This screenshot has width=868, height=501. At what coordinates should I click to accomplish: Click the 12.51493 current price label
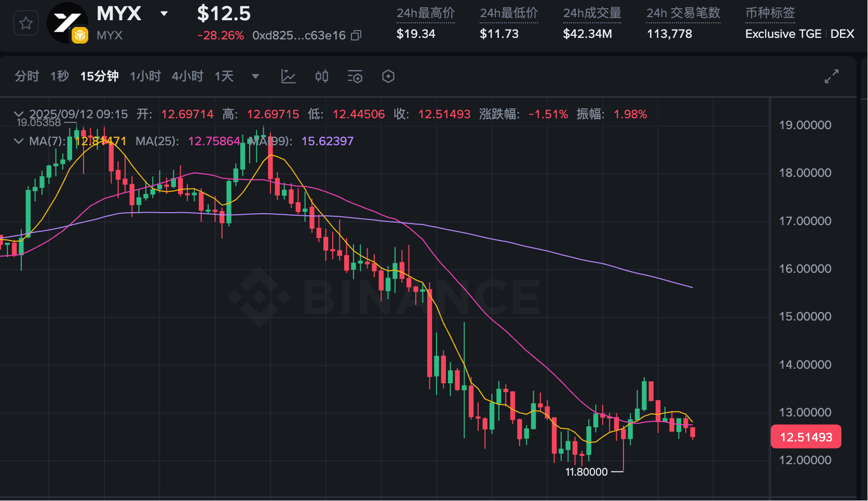(806, 437)
